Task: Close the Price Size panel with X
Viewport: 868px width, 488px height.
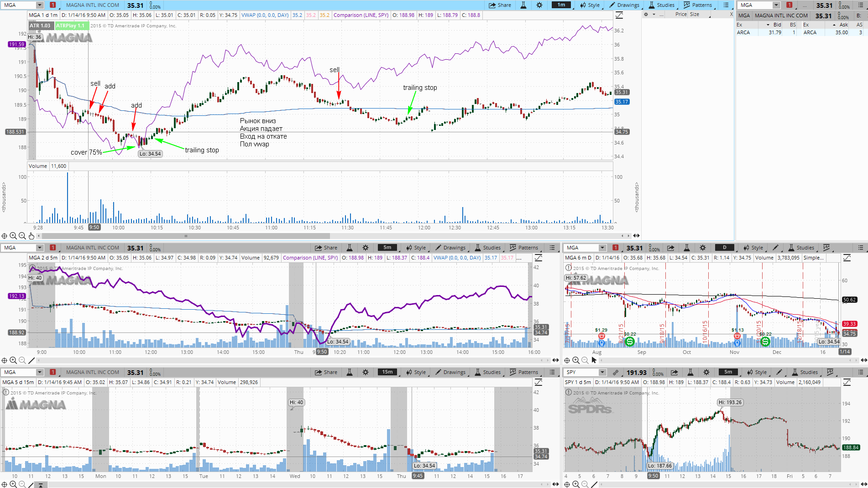Action: coord(732,15)
